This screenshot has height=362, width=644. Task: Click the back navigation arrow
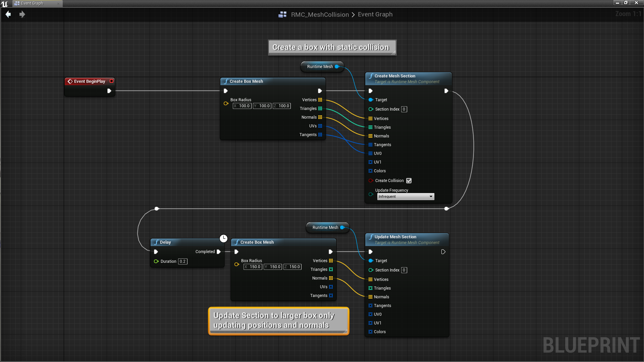8,14
